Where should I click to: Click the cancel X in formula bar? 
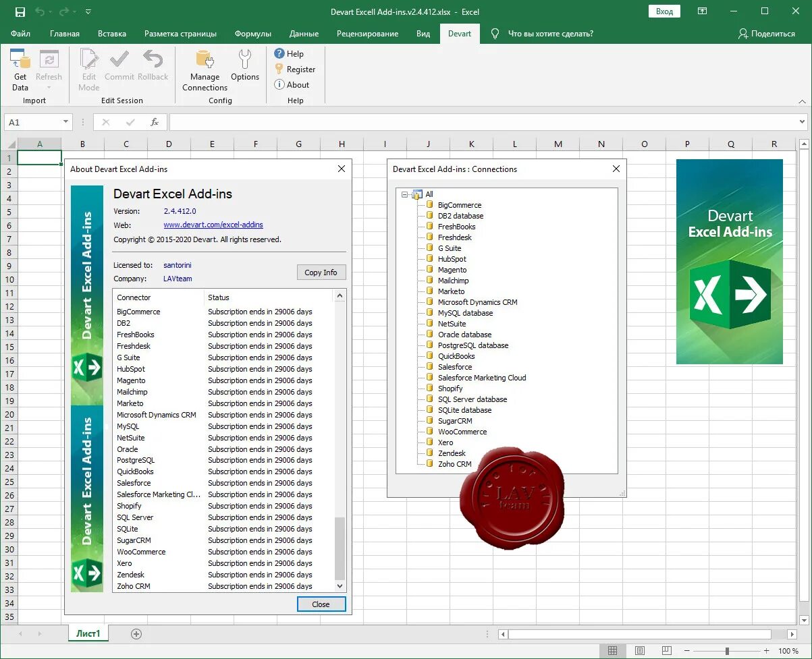pos(105,122)
